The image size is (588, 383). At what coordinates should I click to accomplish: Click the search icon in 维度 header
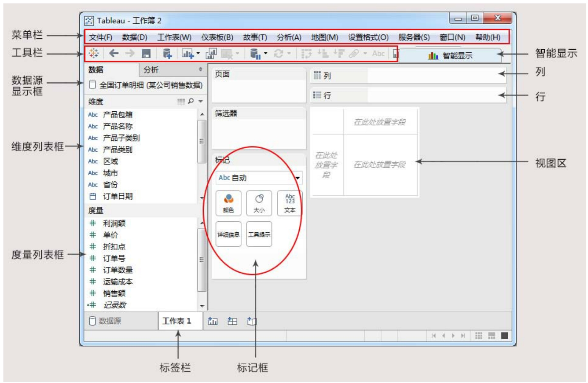click(191, 101)
